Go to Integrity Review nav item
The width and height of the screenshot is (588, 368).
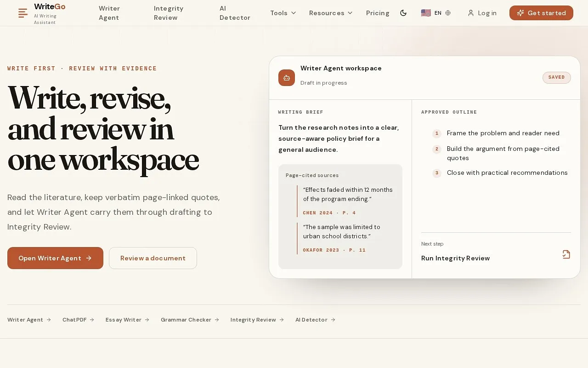click(x=169, y=13)
